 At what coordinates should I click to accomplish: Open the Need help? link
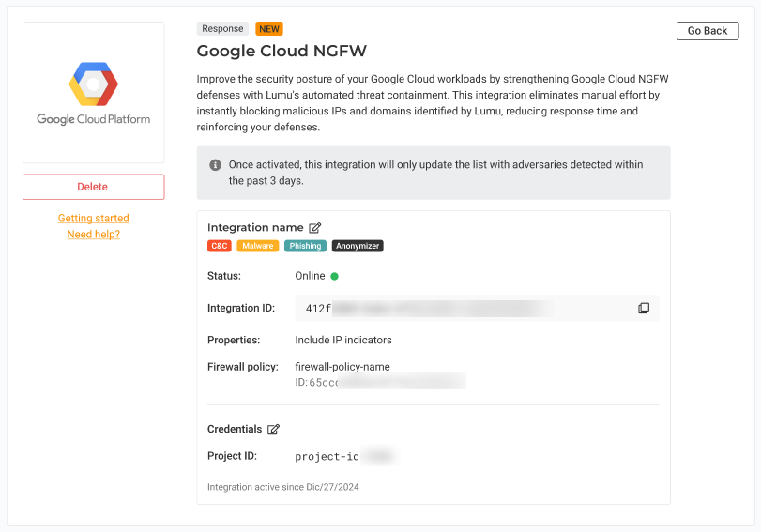pos(94,235)
